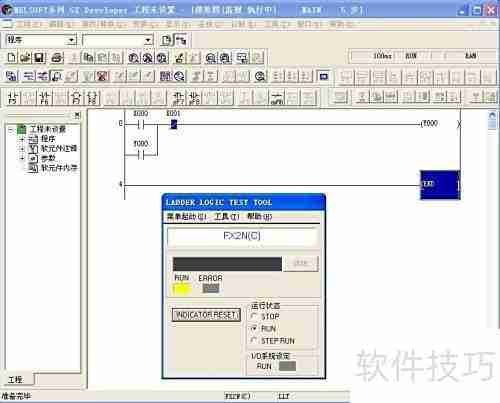Open project using folder icon
The width and height of the screenshot is (500, 403).
click(x=25, y=58)
